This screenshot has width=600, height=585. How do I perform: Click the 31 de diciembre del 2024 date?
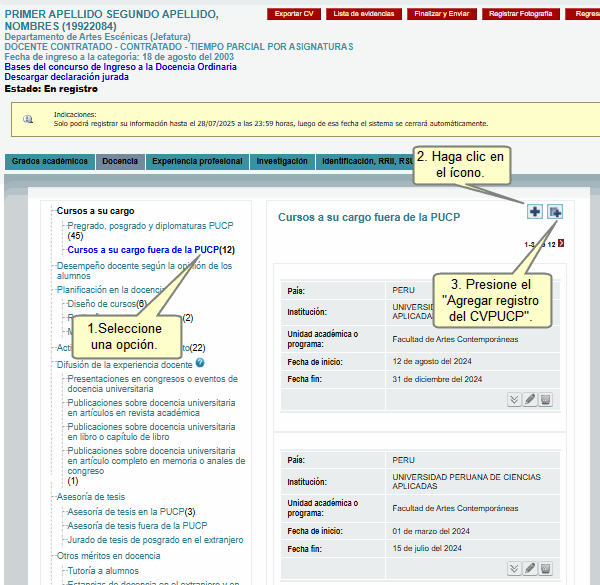point(437,379)
